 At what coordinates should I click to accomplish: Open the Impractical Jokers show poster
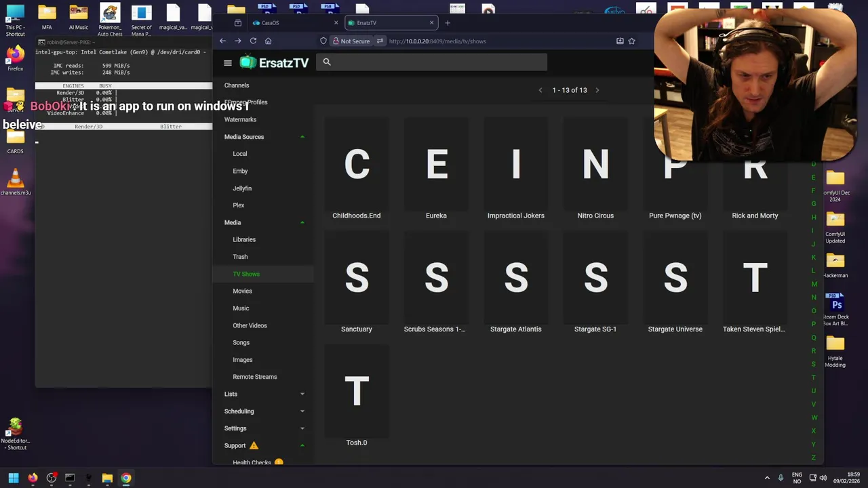click(516, 163)
